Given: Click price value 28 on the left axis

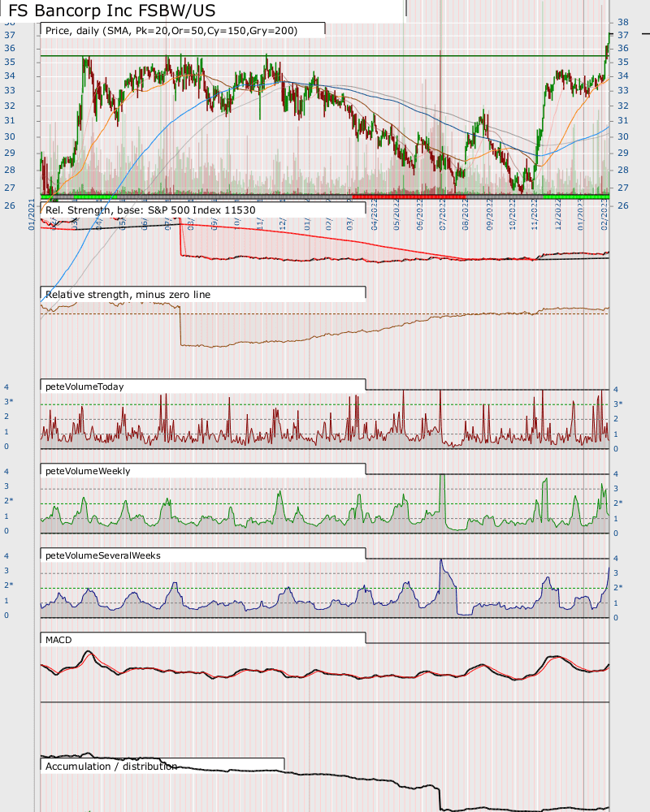Looking at the screenshot, I should (9, 170).
